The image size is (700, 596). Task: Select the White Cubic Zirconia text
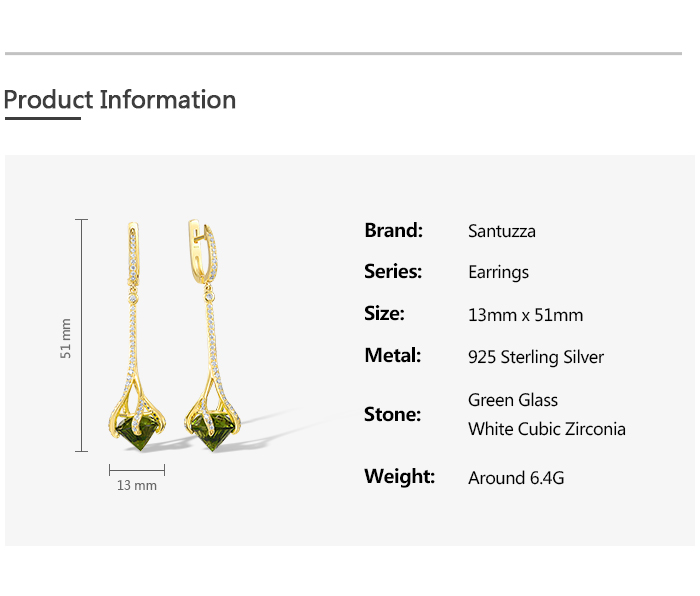(547, 429)
